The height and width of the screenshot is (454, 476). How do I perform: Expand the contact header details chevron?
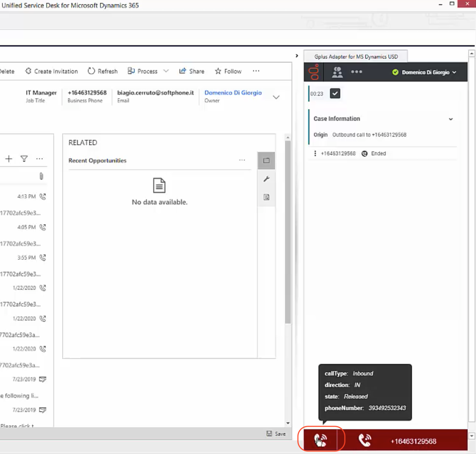click(276, 97)
